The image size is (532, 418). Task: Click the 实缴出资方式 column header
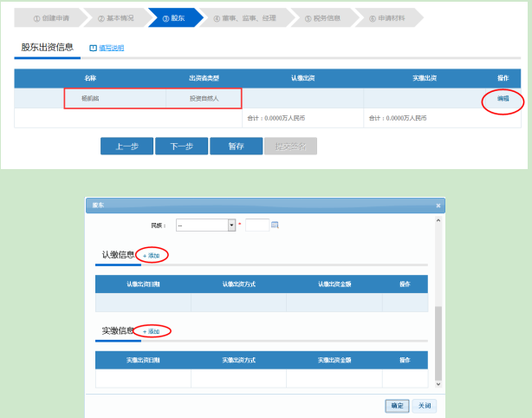[238, 360]
